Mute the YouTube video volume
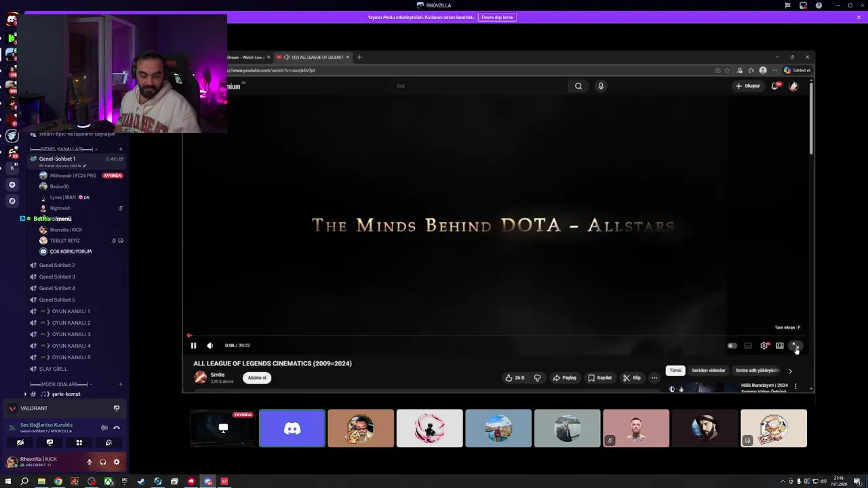The width and height of the screenshot is (868, 488). (x=210, y=346)
